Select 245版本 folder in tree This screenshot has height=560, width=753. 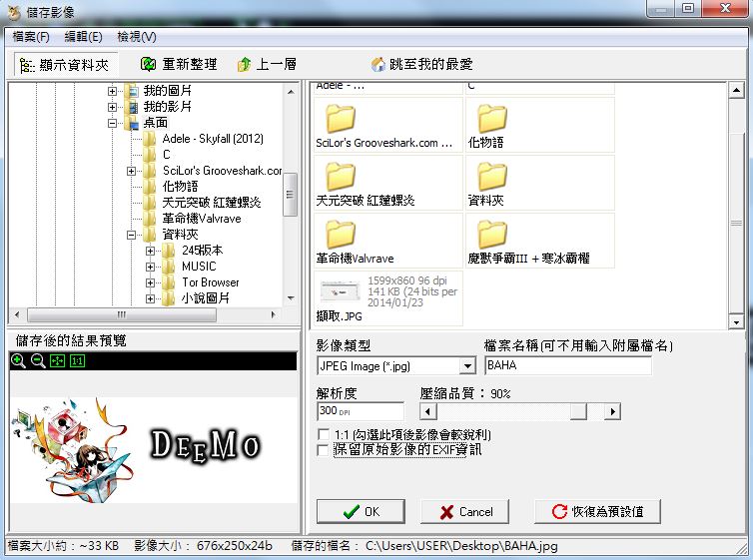coord(202,250)
